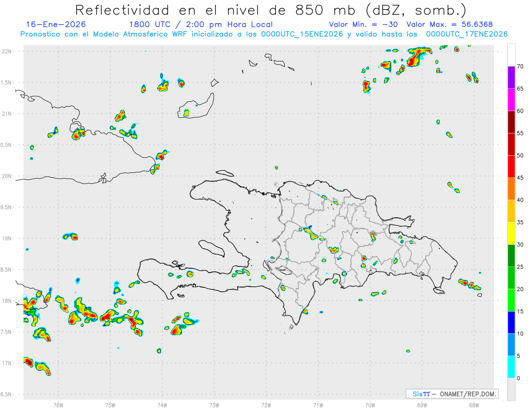The height and width of the screenshot is (411, 532).
Task: Click the '73W' longitude label
Action: coord(214,405)
